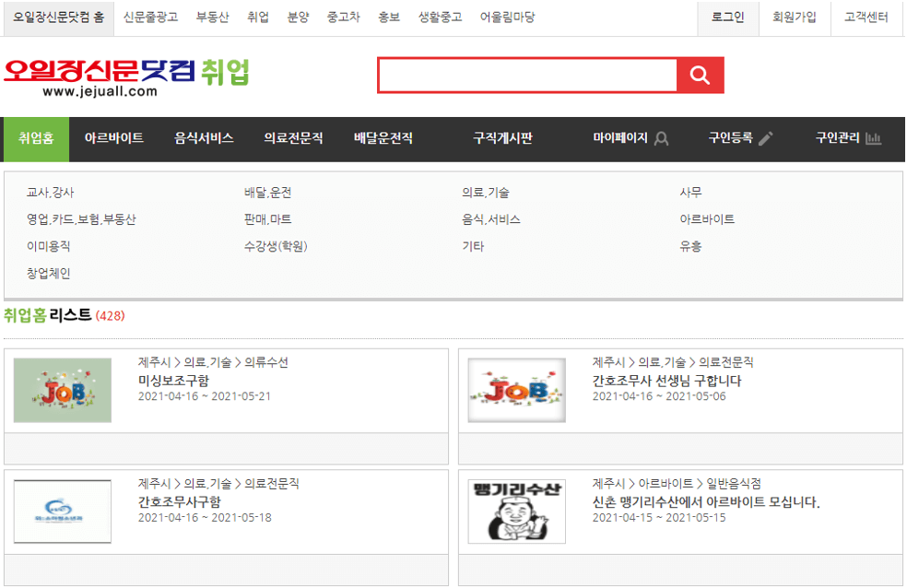Image resolution: width=907 pixels, height=588 pixels.
Task: Open 간호조무사 선생님 구합니다 listing
Action: (666, 381)
